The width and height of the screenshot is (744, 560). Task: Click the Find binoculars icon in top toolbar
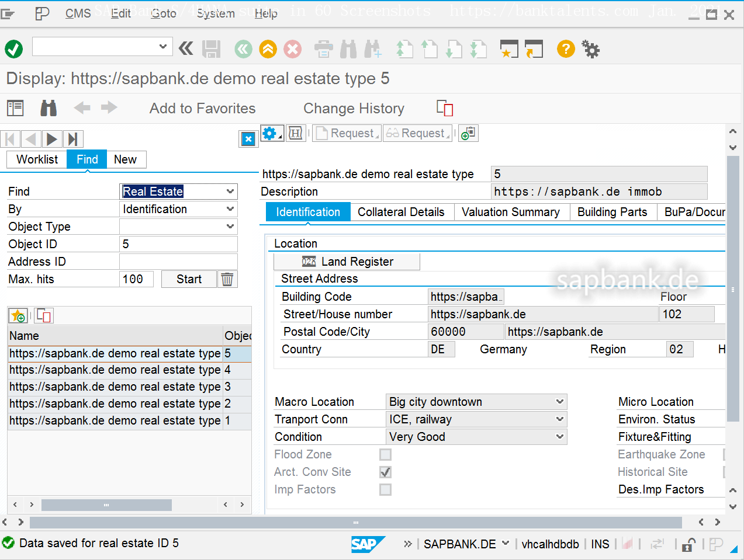coord(348,49)
